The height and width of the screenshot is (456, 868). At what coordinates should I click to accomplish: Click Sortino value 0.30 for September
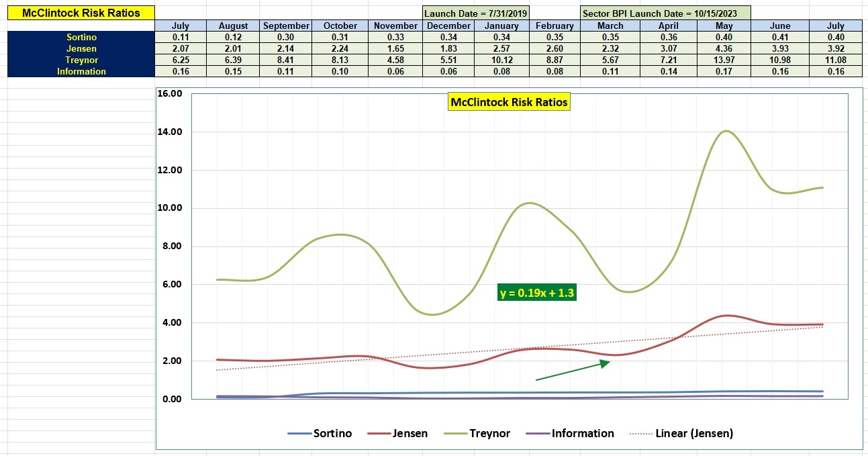click(x=286, y=37)
